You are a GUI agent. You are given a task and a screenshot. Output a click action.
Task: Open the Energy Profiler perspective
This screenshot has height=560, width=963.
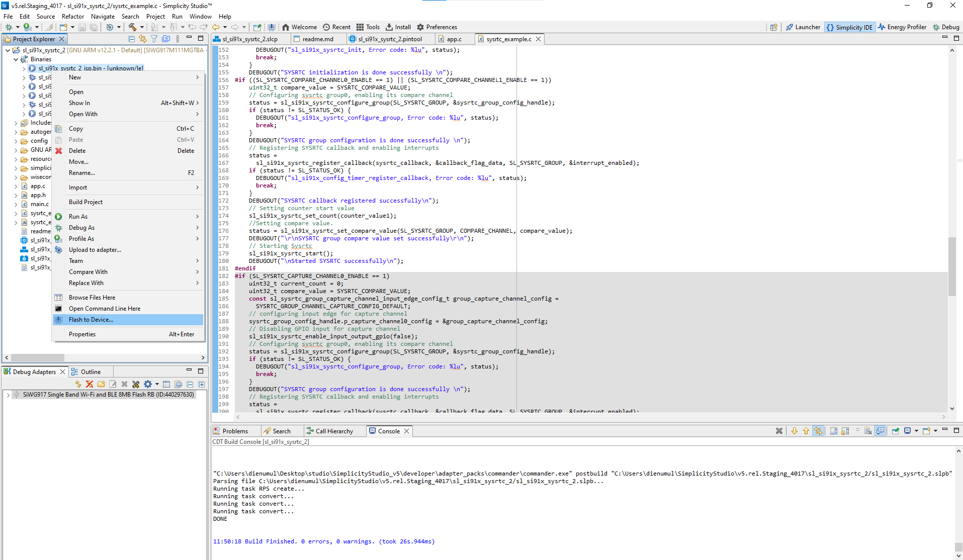click(902, 27)
